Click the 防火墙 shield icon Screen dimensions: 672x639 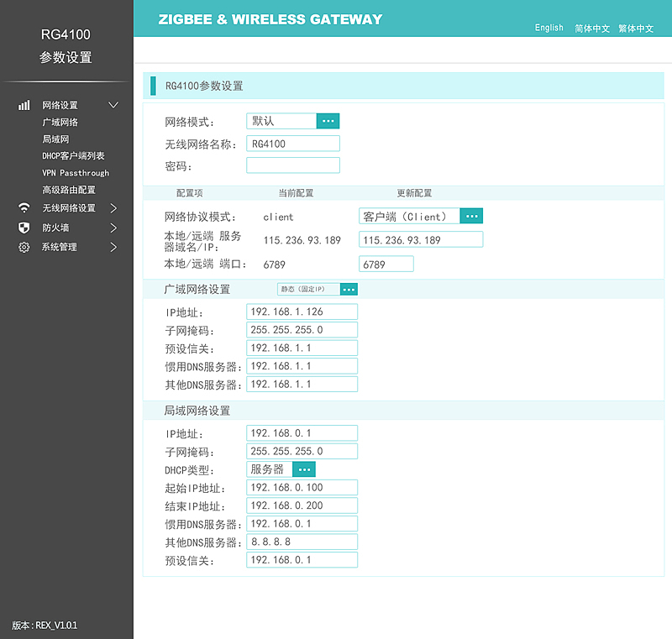pyautogui.click(x=24, y=228)
